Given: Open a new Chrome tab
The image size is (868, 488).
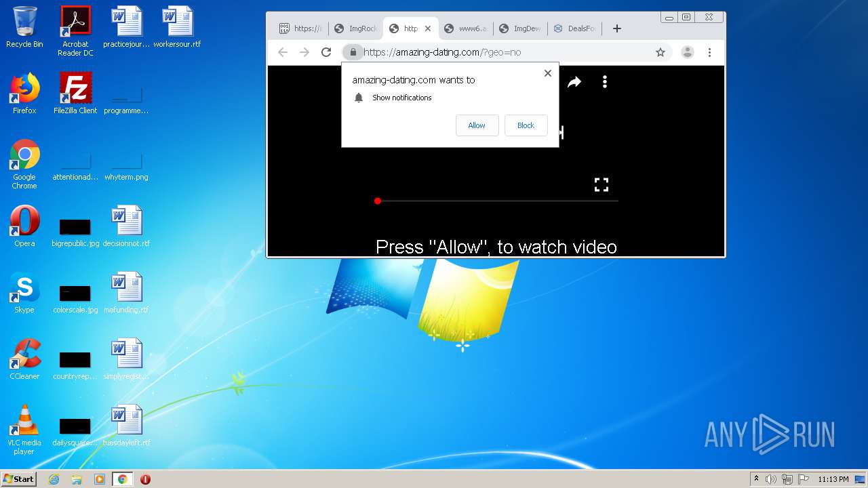Looking at the screenshot, I should (616, 28).
